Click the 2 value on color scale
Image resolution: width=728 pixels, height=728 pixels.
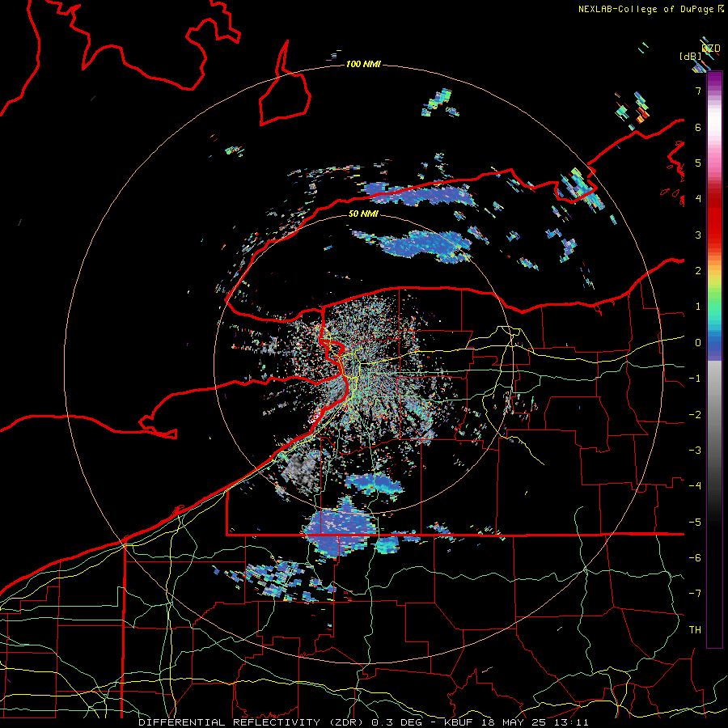click(x=698, y=271)
